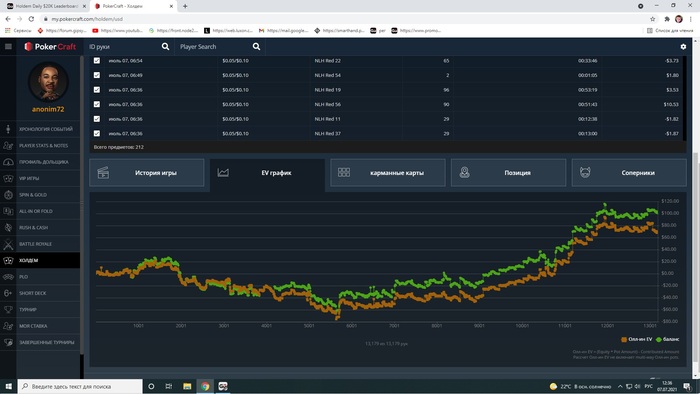Click the Player Search magnifier icon
This screenshot has width=700, height=394.
coord(256,46)
